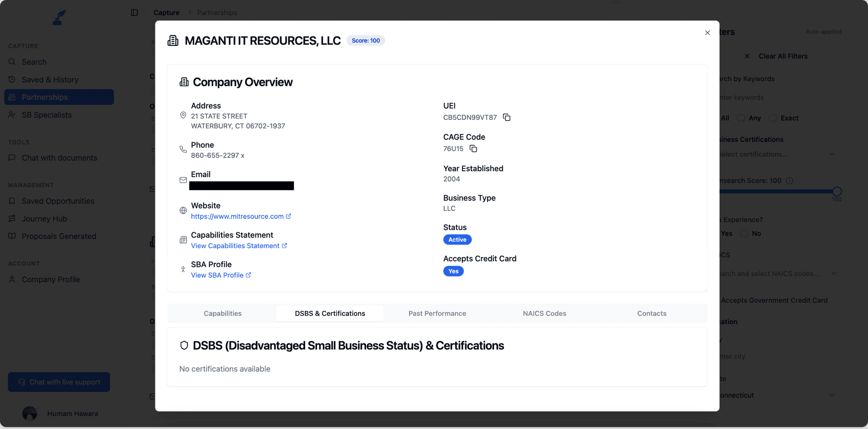Click the search score slider handle
868x429 pixels.
836,191
